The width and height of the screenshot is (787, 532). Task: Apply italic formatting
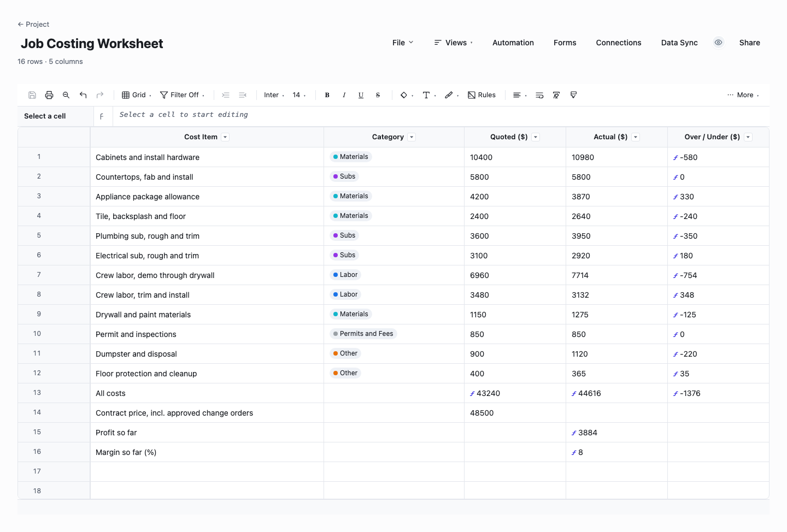pyautogui.click(x=344, y=95)
